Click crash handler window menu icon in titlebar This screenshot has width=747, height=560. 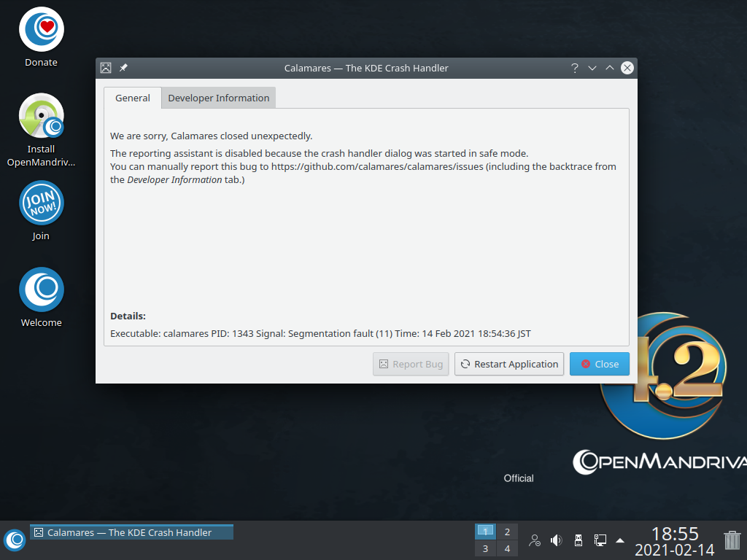[x=106, y=68]
